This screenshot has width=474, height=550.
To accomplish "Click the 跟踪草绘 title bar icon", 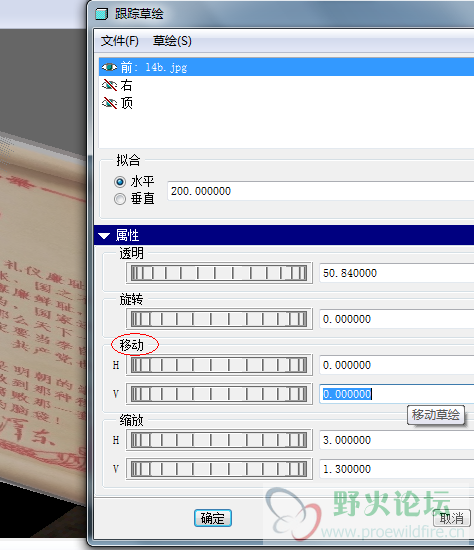I will point(101,14).
